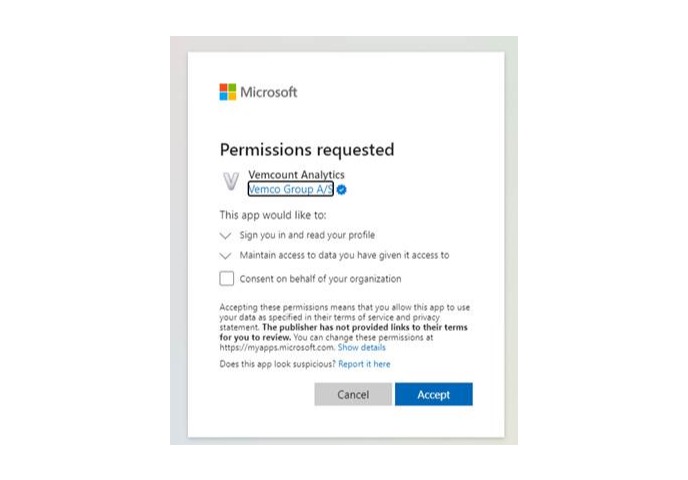Click the 'This app would like to:' text

coord(273,215)
